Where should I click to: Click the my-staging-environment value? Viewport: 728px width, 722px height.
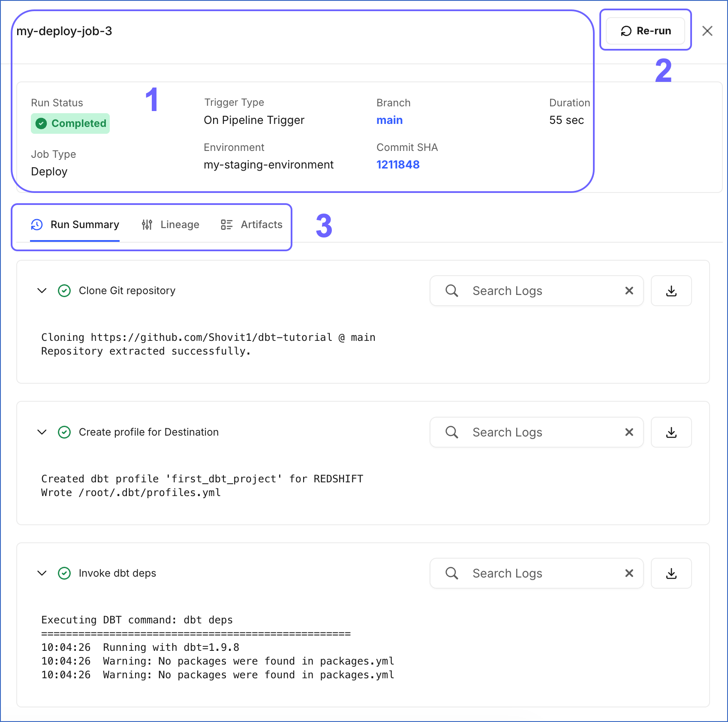point(268,165)
